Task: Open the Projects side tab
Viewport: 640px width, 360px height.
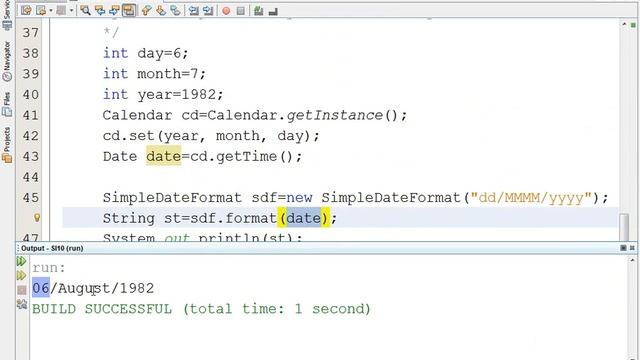Action: tap(7, 145)
